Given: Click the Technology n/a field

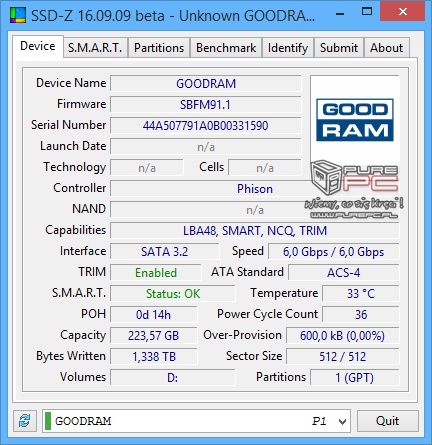Looking at the screenshot, I should click(147, 168).
